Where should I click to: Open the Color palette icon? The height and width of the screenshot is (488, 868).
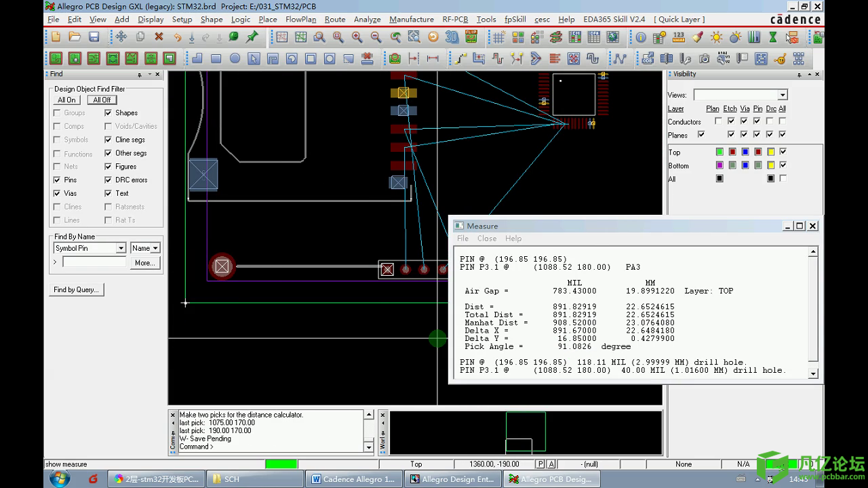point(517,37)
